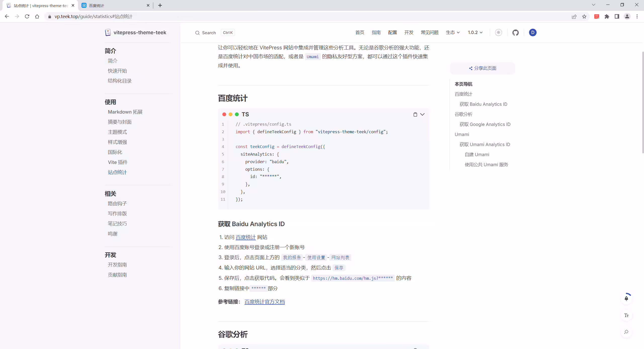Jump to 自建 Umami outline link

pos(477,155)
